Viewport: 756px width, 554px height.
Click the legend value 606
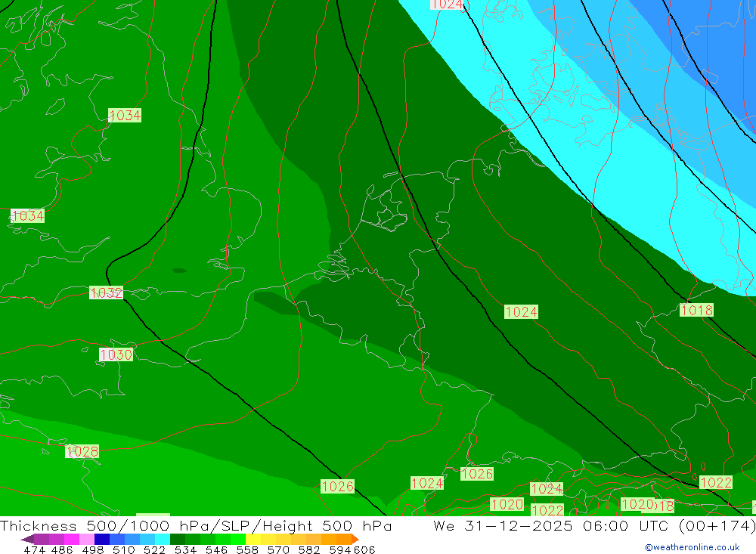tap(364, 549)
